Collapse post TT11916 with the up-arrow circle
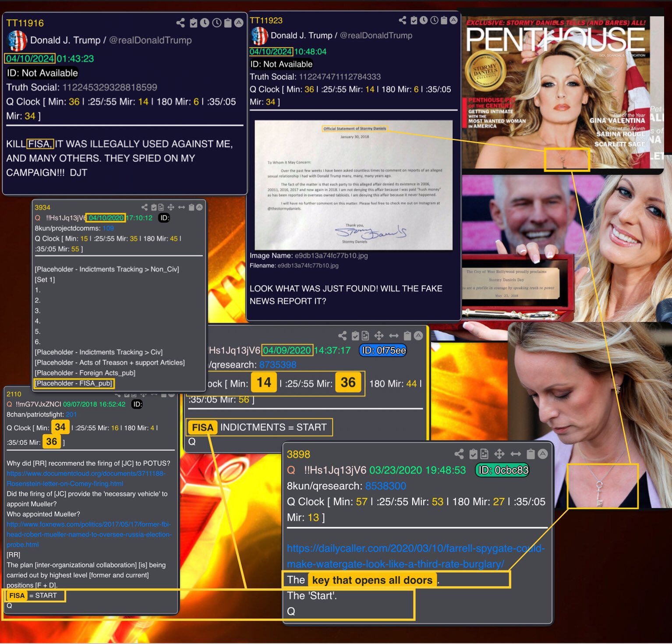Viewport: 672px width, 644px height. click(x=239, y=23)
